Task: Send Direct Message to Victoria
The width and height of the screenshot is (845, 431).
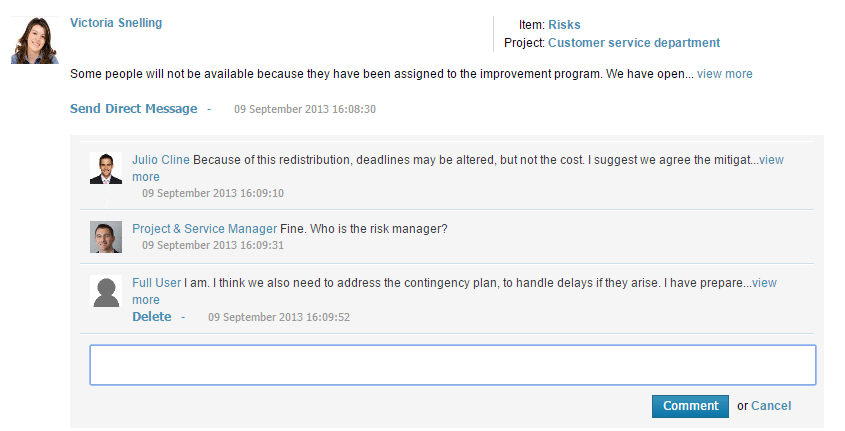Action: 133,109
